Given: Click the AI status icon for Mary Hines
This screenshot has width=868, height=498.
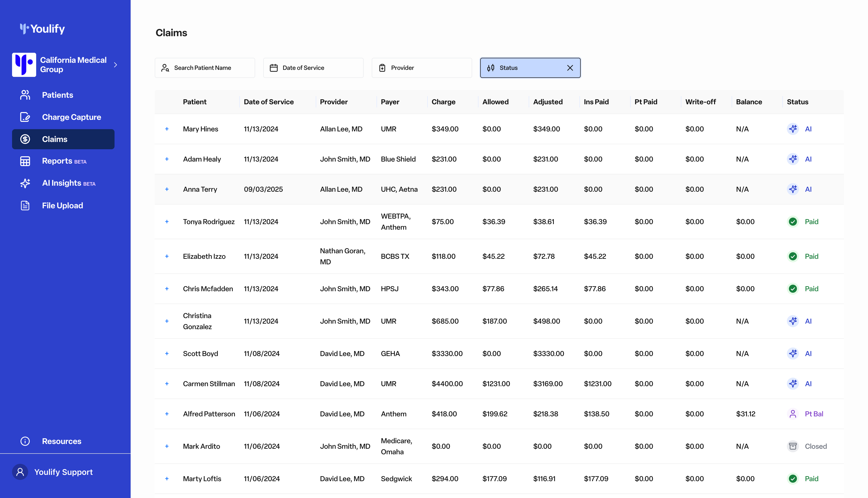Looking at the screenshot, I should (x=792, y=129).
